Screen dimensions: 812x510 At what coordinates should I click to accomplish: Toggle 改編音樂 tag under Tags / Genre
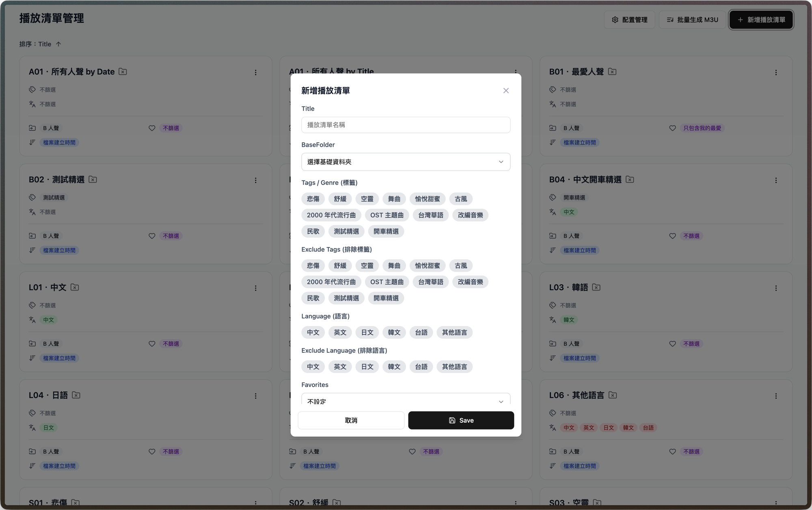(x=470, y=215)
